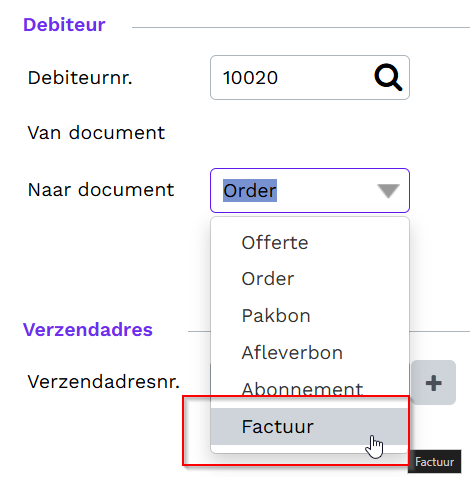470x477 pixels.
Task: Click the Debiteurnr. field label
Action: tap(80, 78)
